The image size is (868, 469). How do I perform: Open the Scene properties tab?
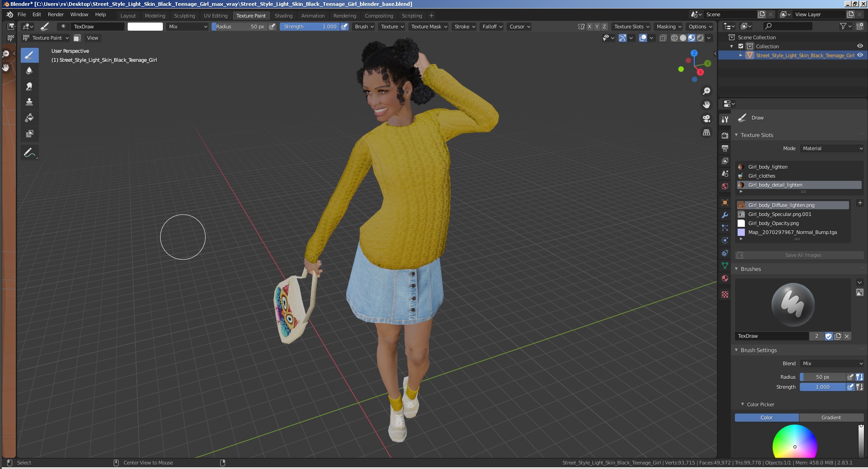725,173
